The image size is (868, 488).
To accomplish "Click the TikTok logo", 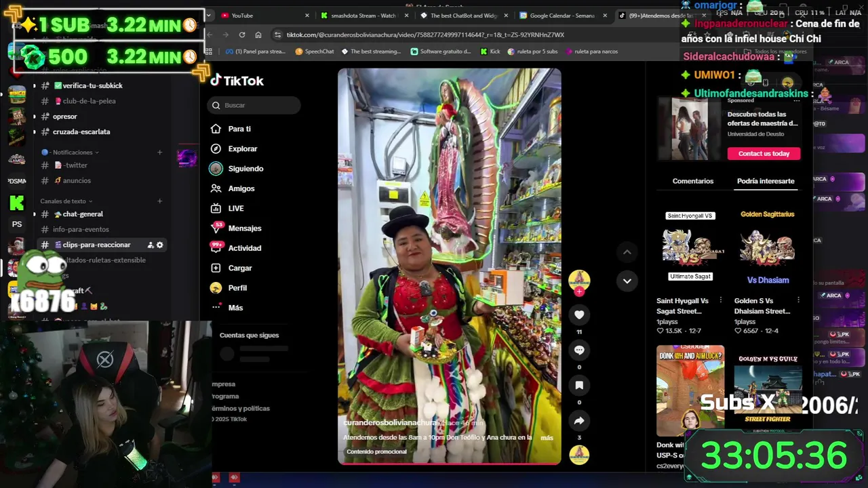I will 237,81.
